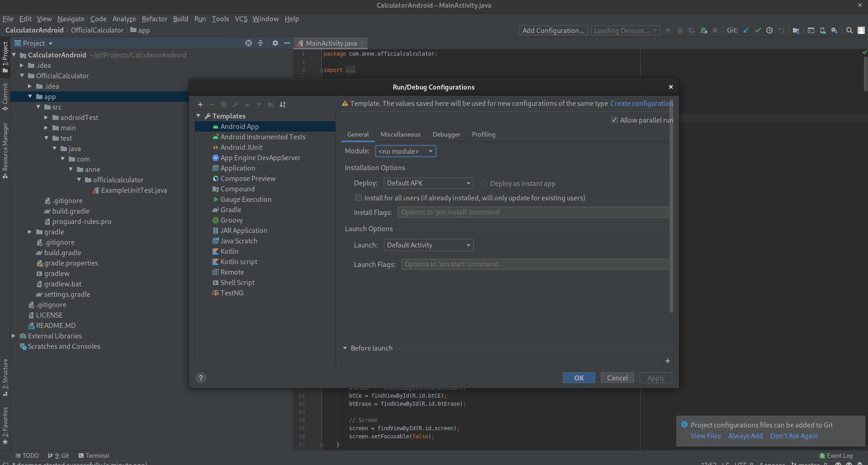Click locate file target icon in Project panel
This screenshot has height=465, width=868.
coord(248,43)
